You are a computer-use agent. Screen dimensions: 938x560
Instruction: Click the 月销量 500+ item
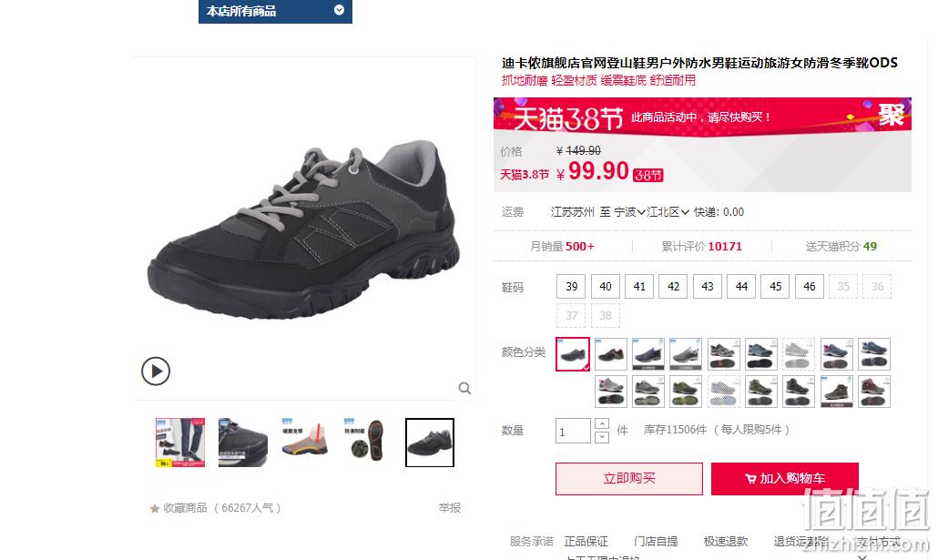click(562, 247)
